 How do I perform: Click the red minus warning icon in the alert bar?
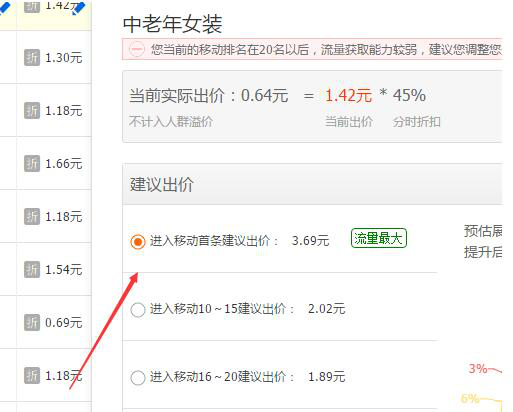point(137,50)
